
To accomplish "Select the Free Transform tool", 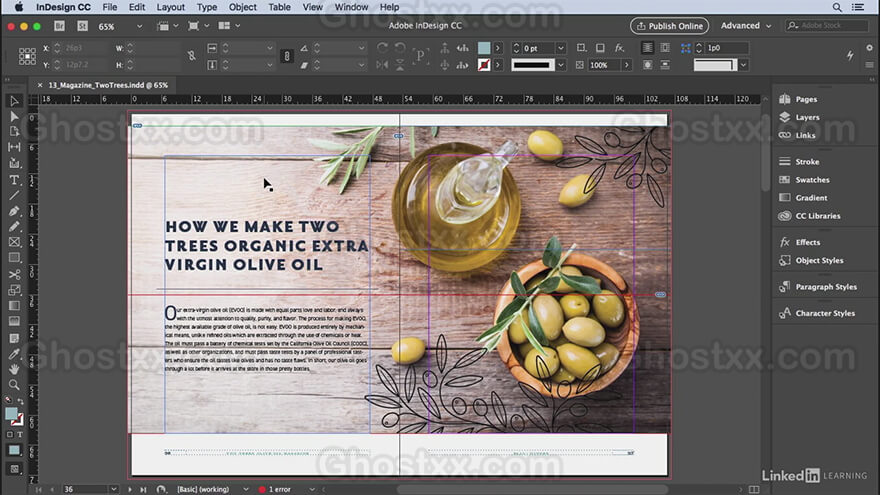I will [14, 290].
